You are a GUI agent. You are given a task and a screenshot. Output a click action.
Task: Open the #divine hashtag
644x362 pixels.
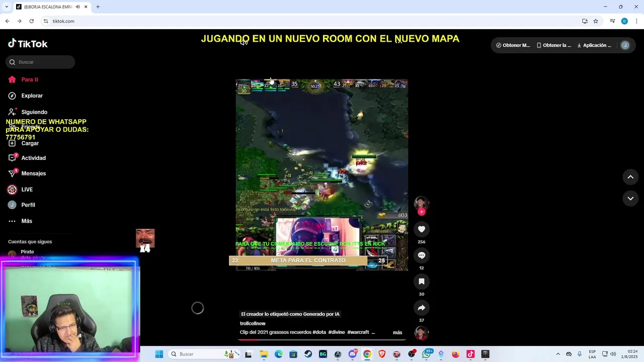(x=337, y=332)
